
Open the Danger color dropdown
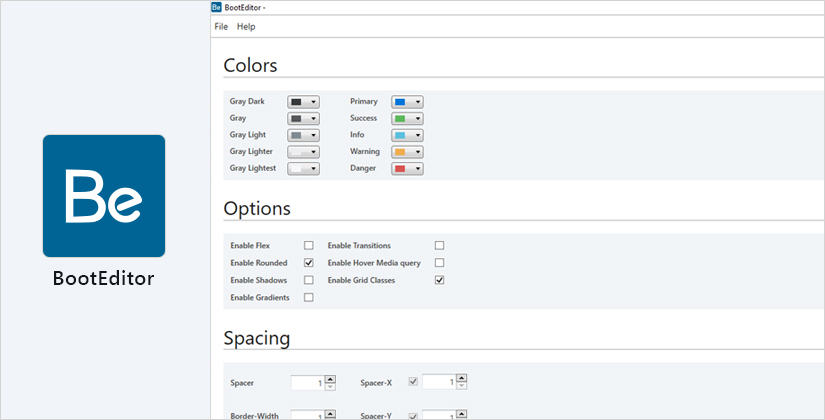pos(418,169)
